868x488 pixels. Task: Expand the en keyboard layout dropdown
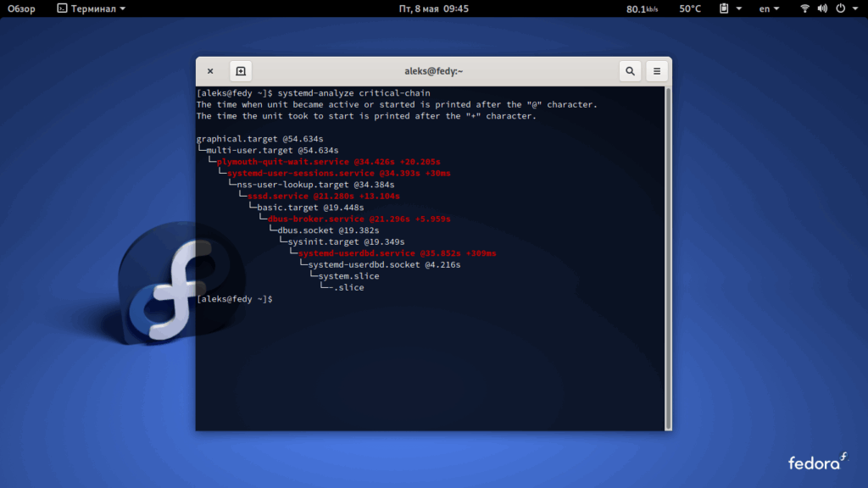769,8
